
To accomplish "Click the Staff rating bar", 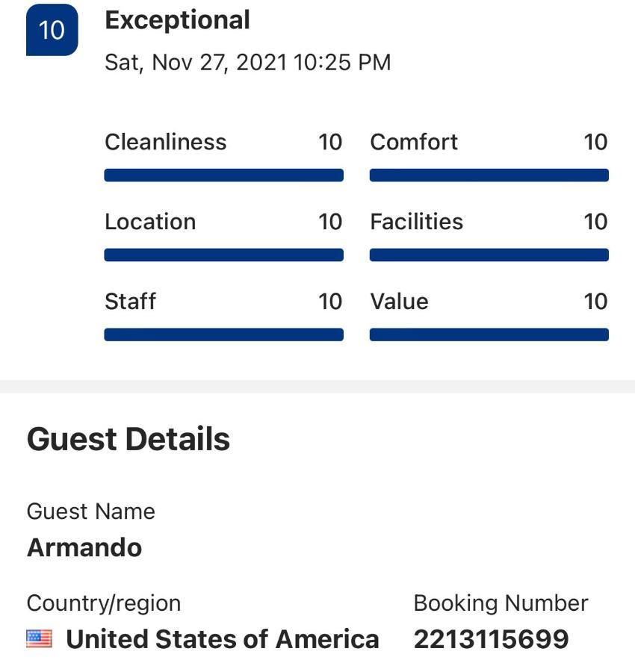I will [224, 335].
